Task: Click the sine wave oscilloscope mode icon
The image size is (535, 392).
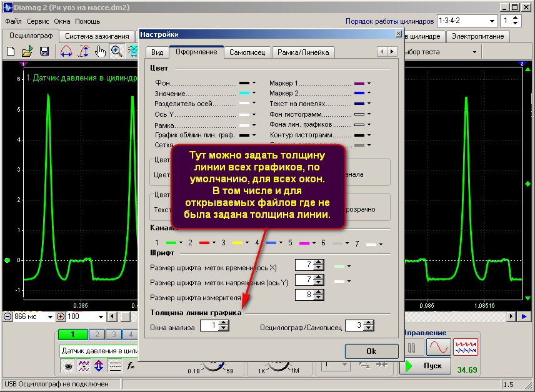Action: click(x=439, y=347)
